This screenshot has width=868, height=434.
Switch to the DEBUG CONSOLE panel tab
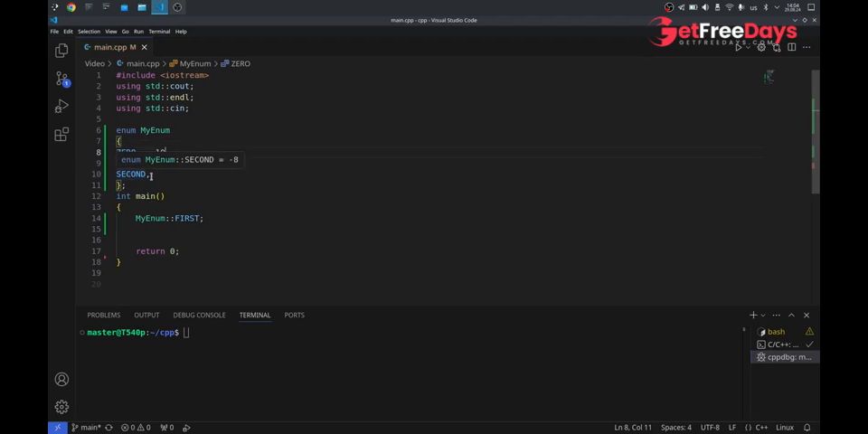click(199, 315)
